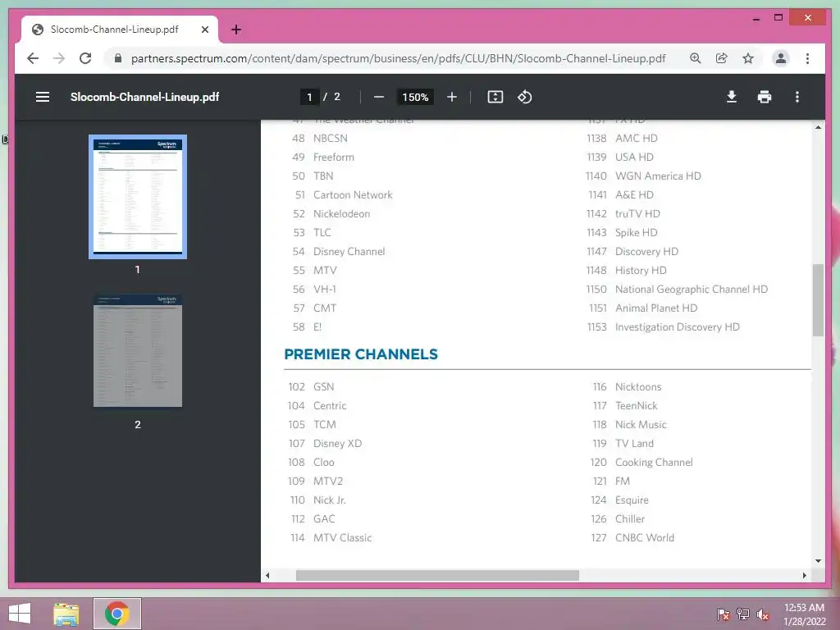Click the network tray icon

coord(743,614)
